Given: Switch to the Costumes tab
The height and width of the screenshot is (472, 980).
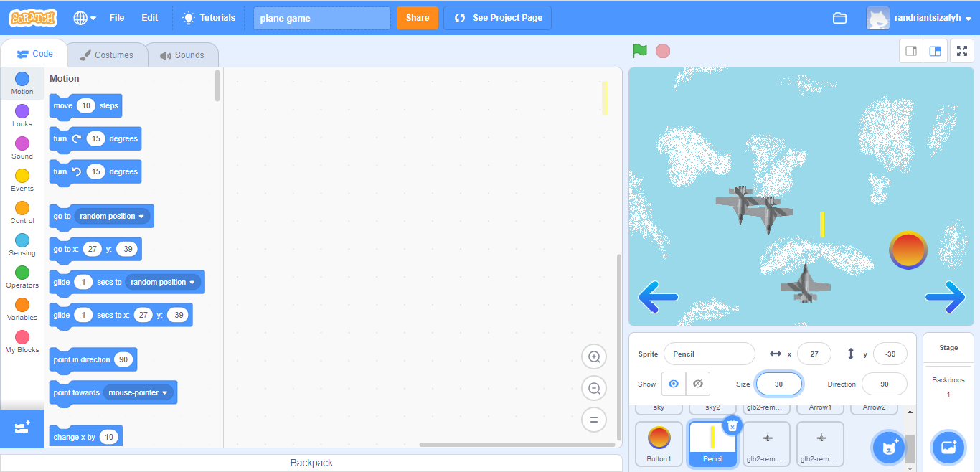Looking at the screenshot, I should pos(106,55).
